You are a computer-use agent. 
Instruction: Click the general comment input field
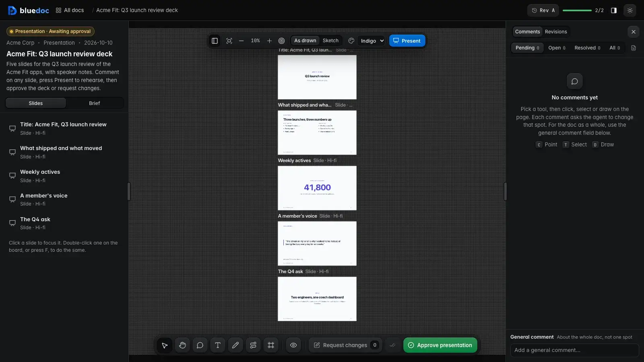[574, 350]
